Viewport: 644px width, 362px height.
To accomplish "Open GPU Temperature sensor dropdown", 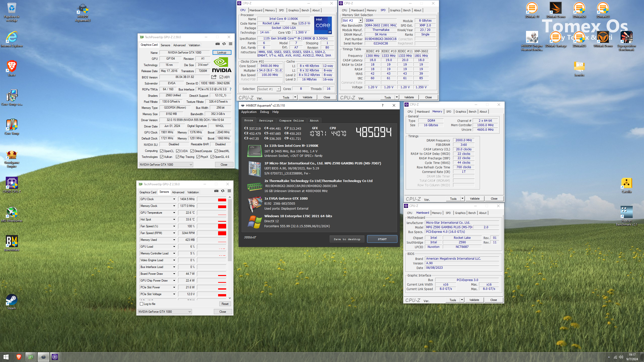I will [x=174, y=213].
